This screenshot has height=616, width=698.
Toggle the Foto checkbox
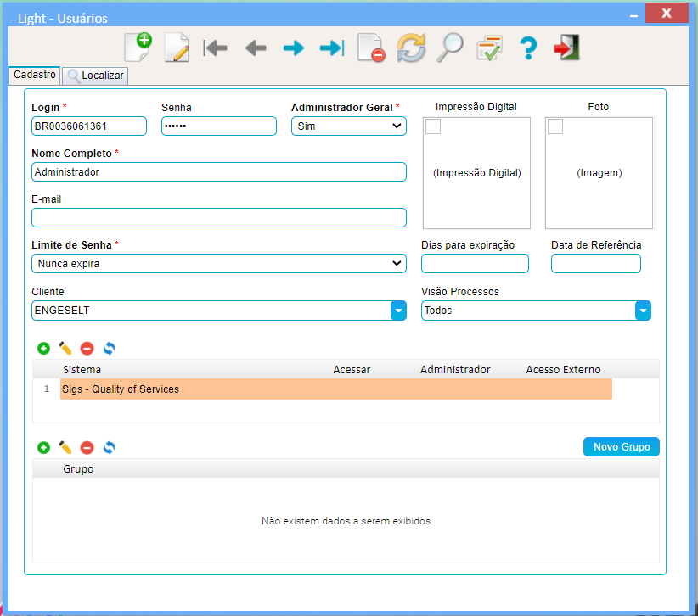[555, 126]
